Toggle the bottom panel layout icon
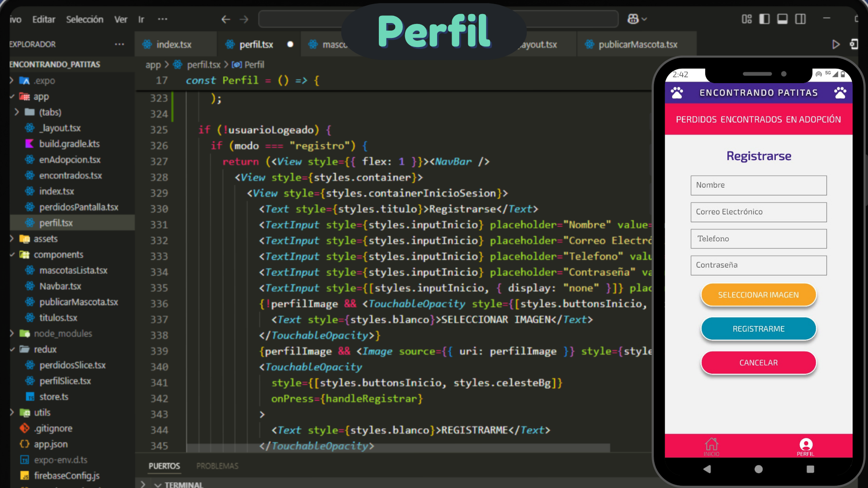Viewport: 868px width, 488px height. (x=782, y=19)
